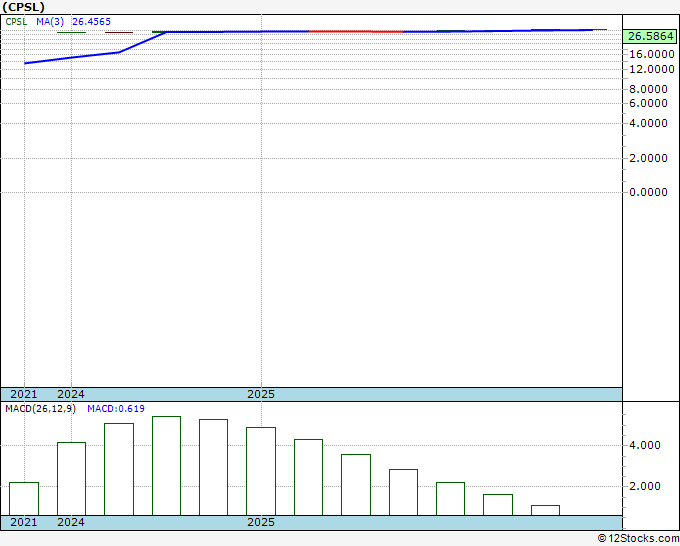The width and height of the screenshot is (680, 546).
Task: Click the red segment of the moving average line
Action: tap(356, 32)
